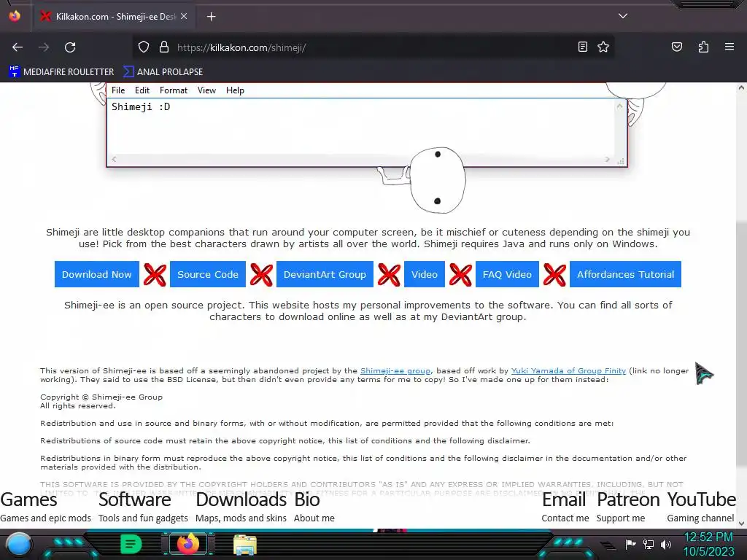The width and height of the screenshot is (747, 560).
Task: Open the network tray icon
Action: tap(649, 544)
